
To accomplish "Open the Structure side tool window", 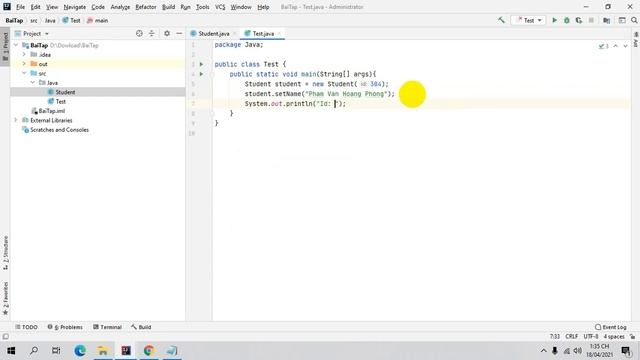I will (x=5, y=253).
